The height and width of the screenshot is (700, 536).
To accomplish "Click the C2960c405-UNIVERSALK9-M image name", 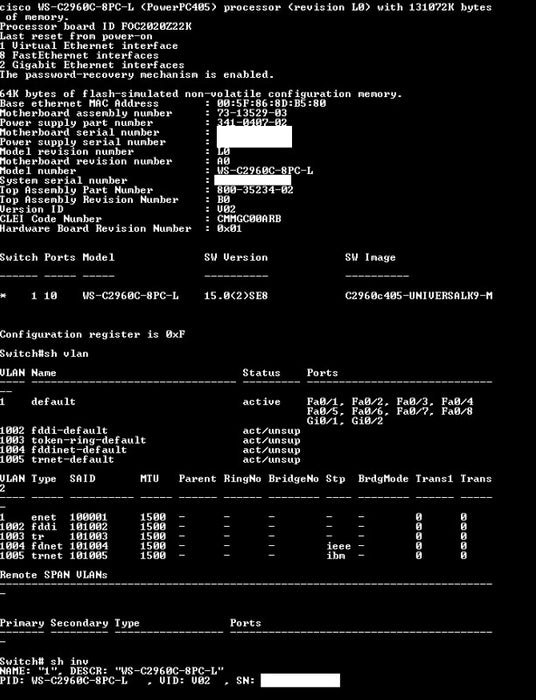I will tap(419, 296).
